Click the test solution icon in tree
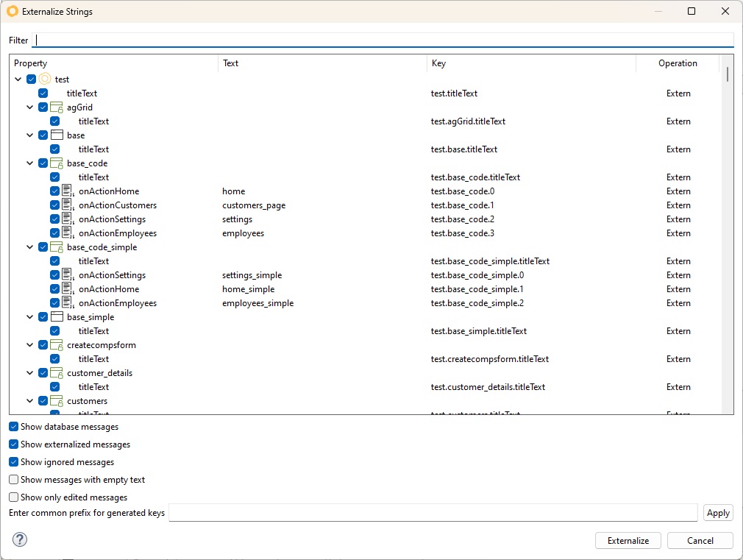Viewport: 743px width, 560px height. point(45,79)
